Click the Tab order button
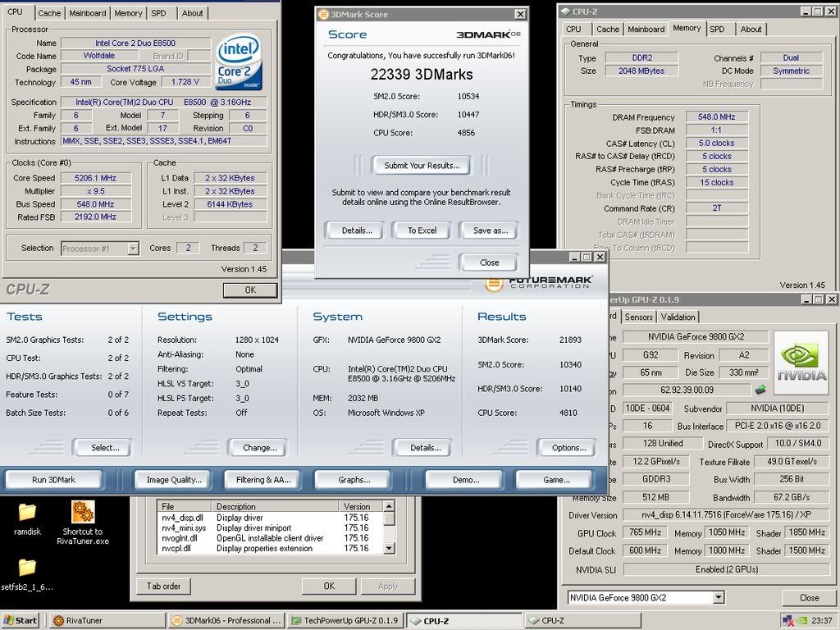This screenshot has height=630, width=840. click(x=163, y=586)
